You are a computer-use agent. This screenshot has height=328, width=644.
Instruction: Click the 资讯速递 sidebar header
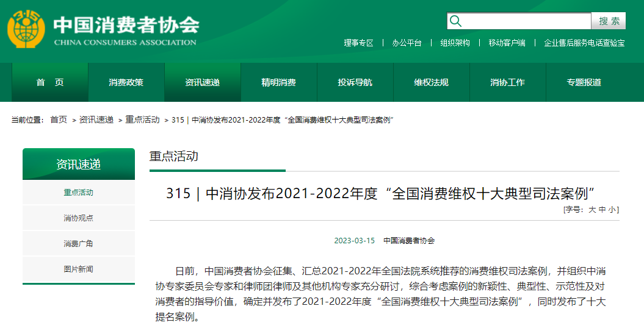coord(79,164)
